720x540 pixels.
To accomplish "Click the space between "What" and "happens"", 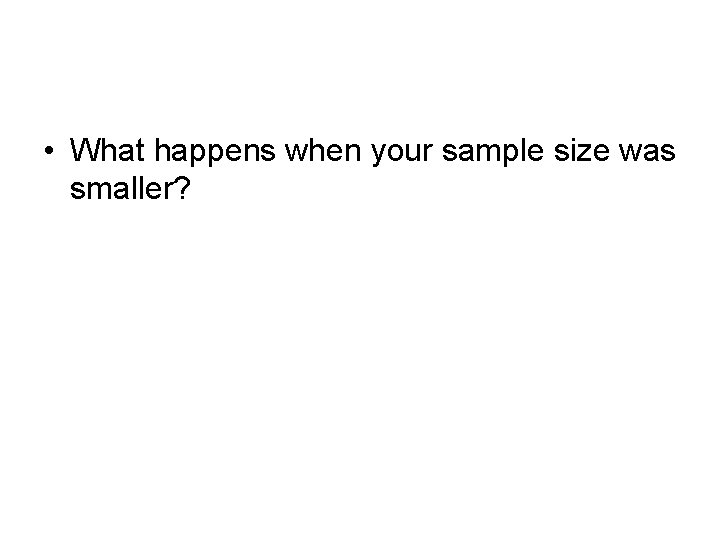I will pyautogui.click(x=150, y=152).
